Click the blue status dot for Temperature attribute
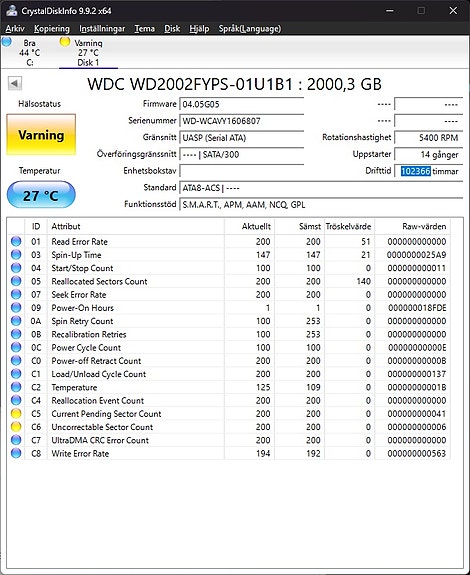 coord(16,387)
